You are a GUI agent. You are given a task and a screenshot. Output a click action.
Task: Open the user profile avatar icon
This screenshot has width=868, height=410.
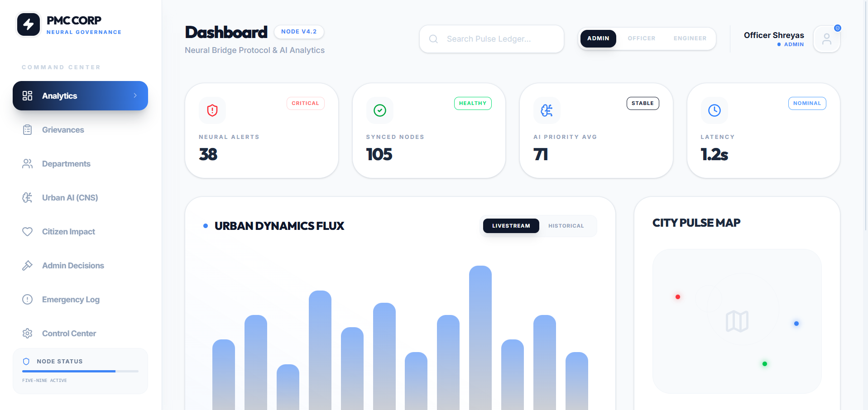827,39
